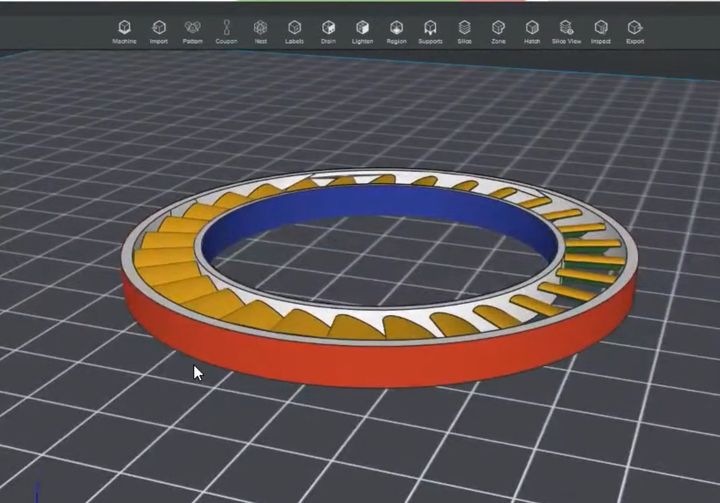
Task: Select the Pattern tool
Action: coord(192,30)
